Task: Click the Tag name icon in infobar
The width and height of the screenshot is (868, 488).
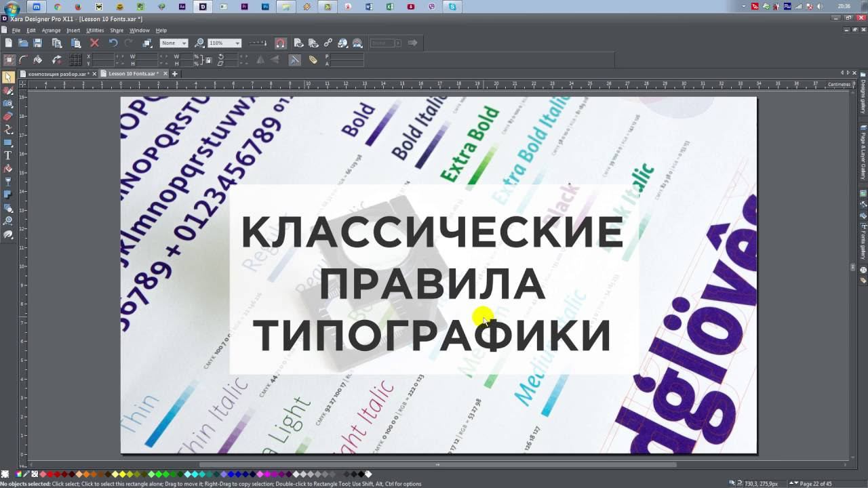Action: coord(313,60)
